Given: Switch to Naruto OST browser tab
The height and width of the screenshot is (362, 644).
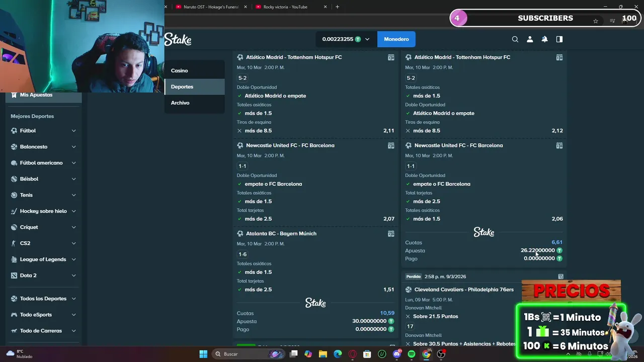Looking at the screenshot, I should pyautogui.click(x=210, y=7).
